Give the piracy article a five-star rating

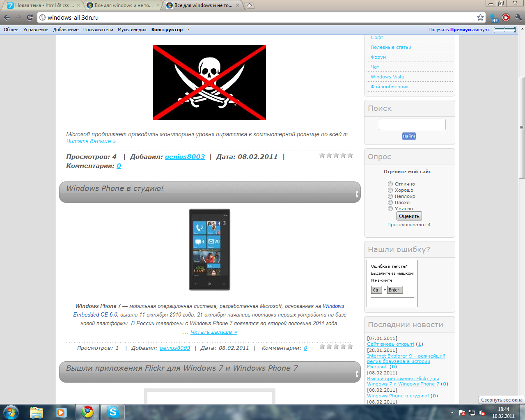point(350,155)
